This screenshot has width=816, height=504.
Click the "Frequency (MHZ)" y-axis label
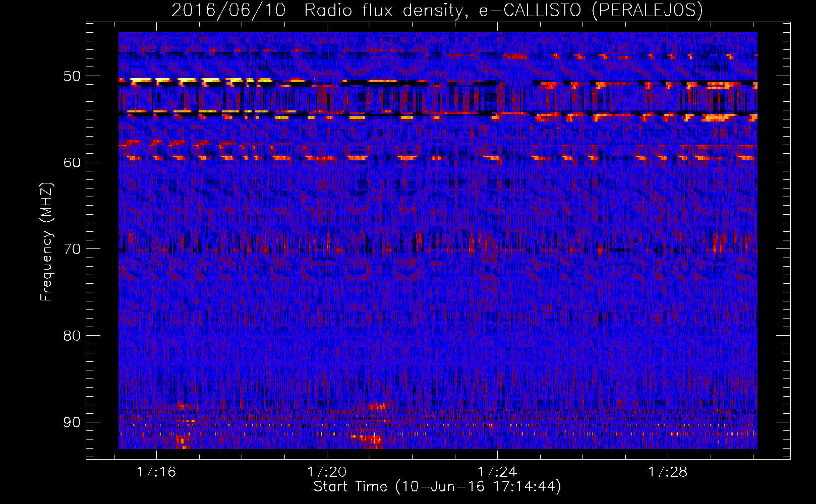[x=46, y=242]
